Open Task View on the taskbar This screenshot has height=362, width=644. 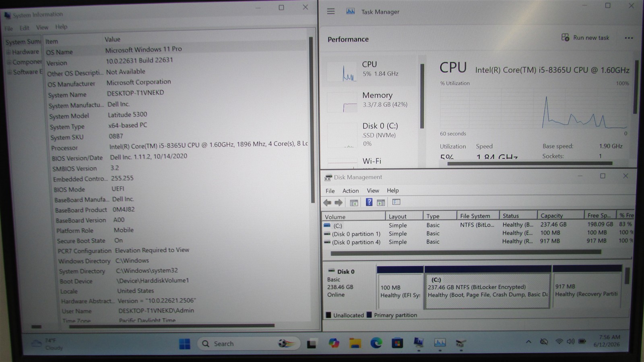pyautogui.click(x=312, y=344)
